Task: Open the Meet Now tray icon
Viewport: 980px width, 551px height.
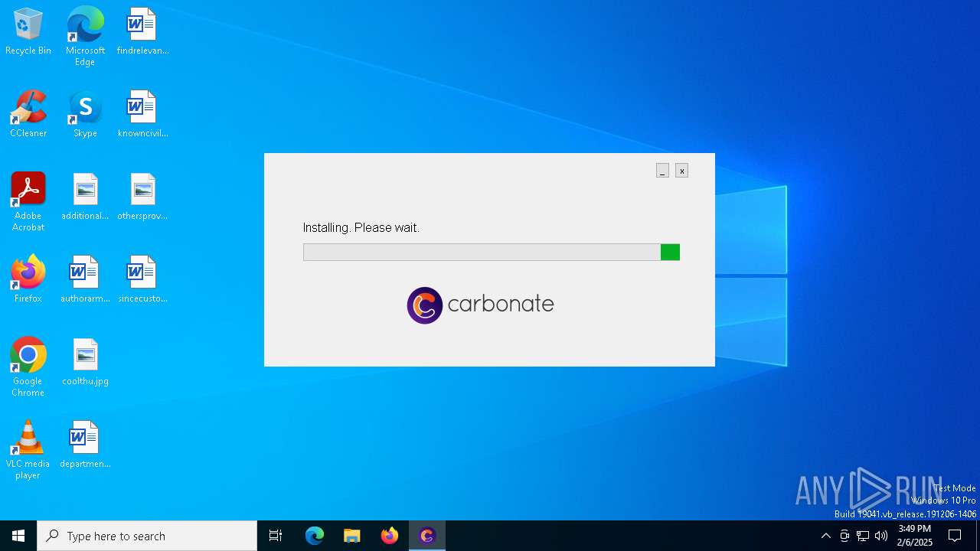Action: 844,536
